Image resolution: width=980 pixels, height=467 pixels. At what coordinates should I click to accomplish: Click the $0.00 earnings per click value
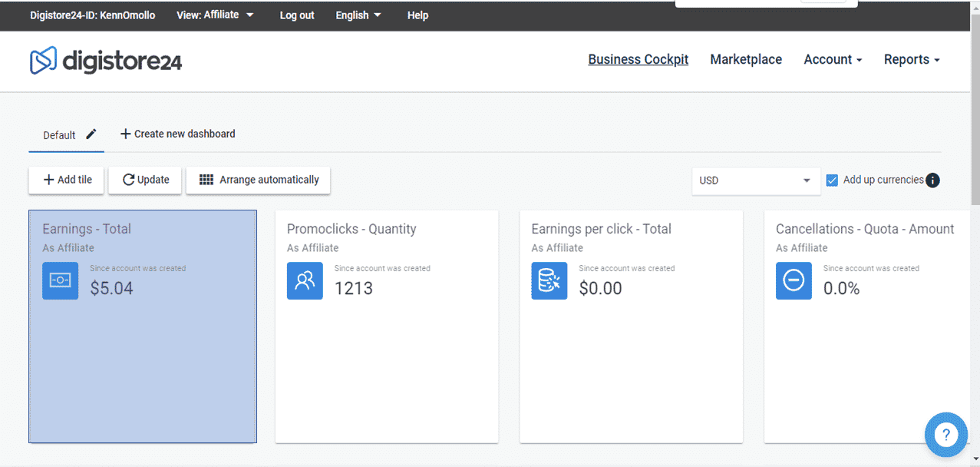click(601, 289)
